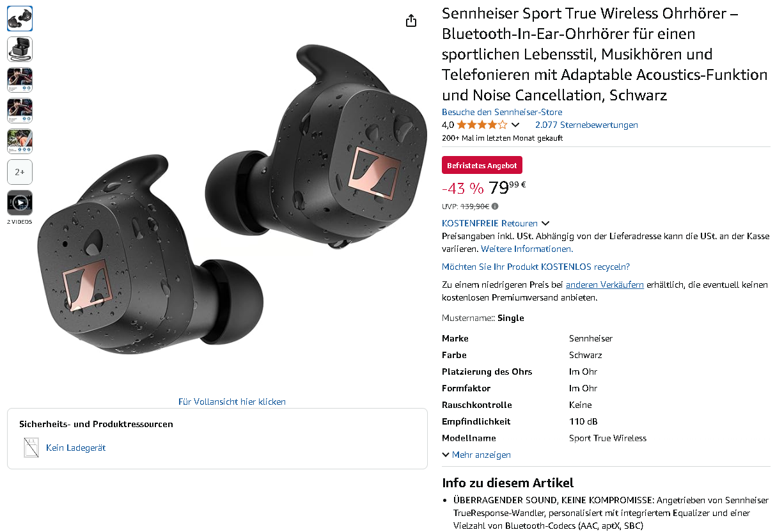
Task: Open the 2+ more images thumbnail
Action: tap(20, 172)
